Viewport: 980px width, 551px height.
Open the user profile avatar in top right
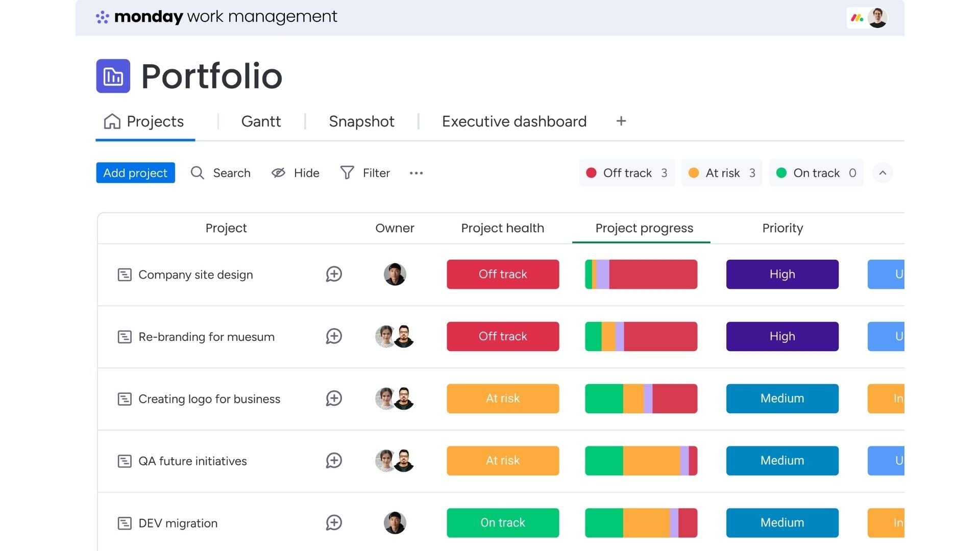click(x=877, y=17)
